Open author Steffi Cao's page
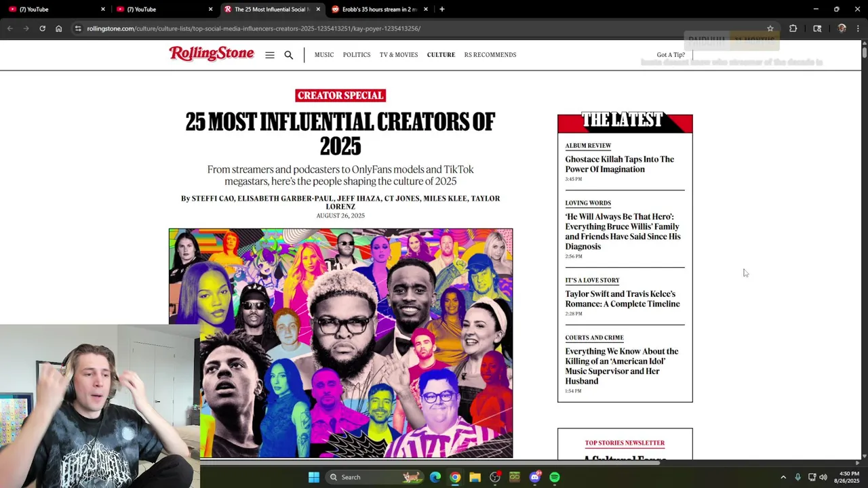Screen dimensions: 868x488 click(212, 199)
